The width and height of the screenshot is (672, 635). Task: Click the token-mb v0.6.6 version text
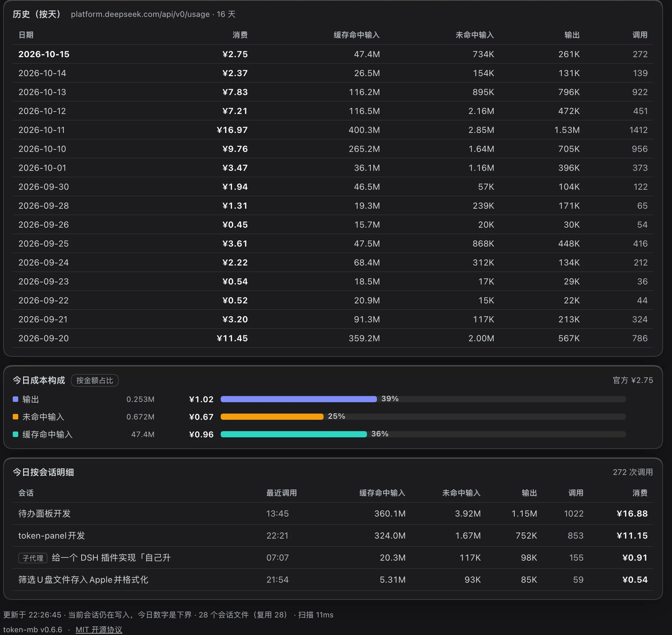coord(33,629)
